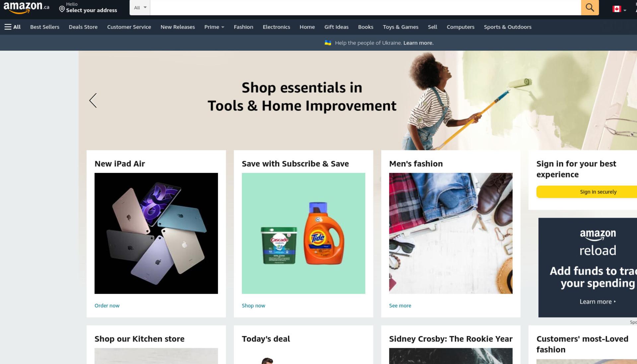Open Best Sellers in navigation bar
637x364 pixels.
point(45,27)
